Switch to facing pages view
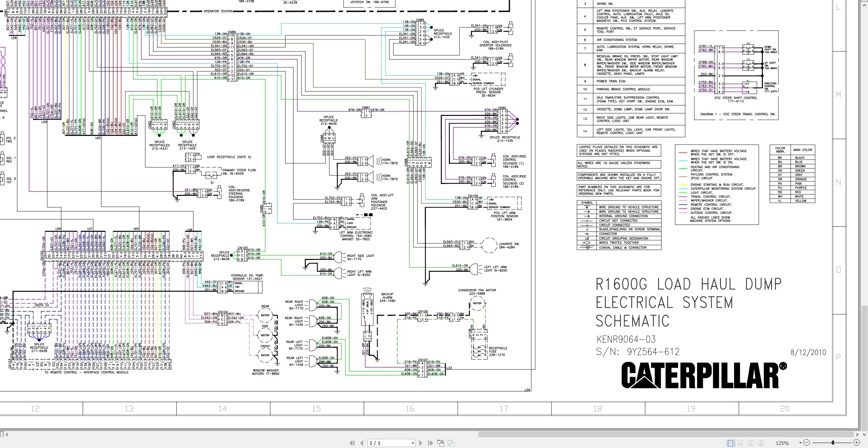The height and width of the screenshot is (448, 868). (x=751, y=443)
